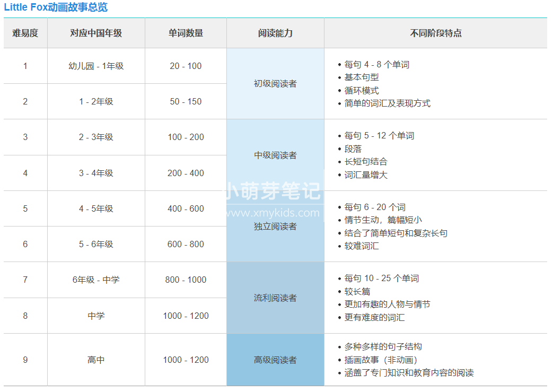Select the 更有难度的词汇 bullet text
Screen dimensions: 553x392
(x=374, y=318)
